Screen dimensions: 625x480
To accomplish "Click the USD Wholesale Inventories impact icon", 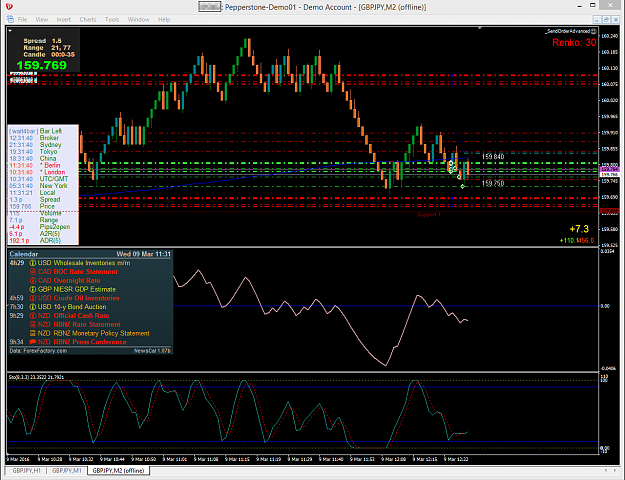I will pos(33,263).
